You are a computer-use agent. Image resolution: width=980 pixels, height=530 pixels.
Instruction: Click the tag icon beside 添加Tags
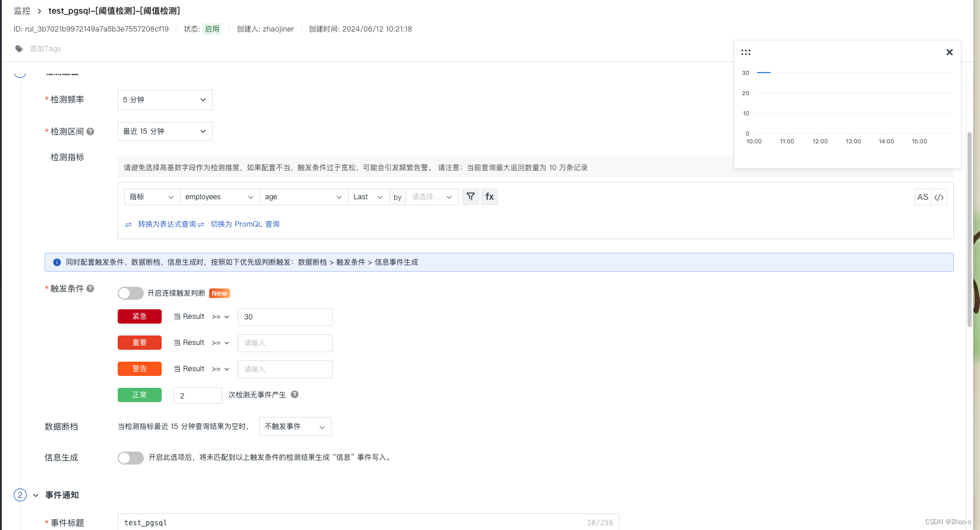(19, 49)
